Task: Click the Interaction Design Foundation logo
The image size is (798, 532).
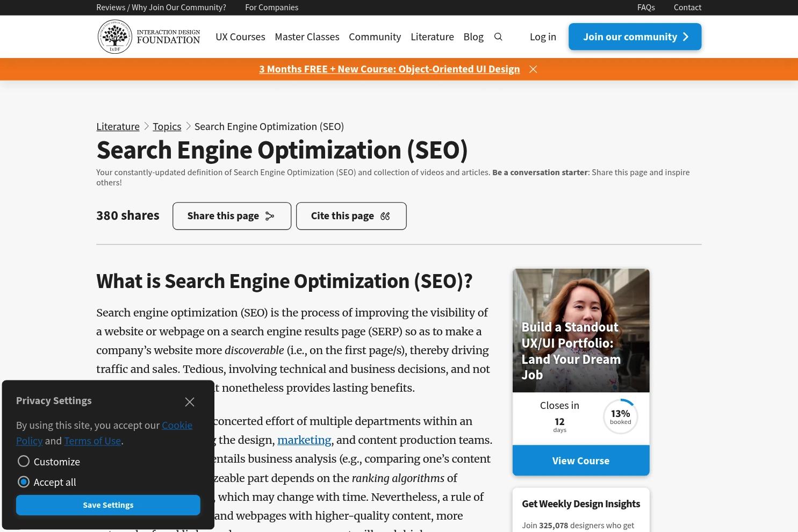Action: pyautogui.click(x=149, y=37)
